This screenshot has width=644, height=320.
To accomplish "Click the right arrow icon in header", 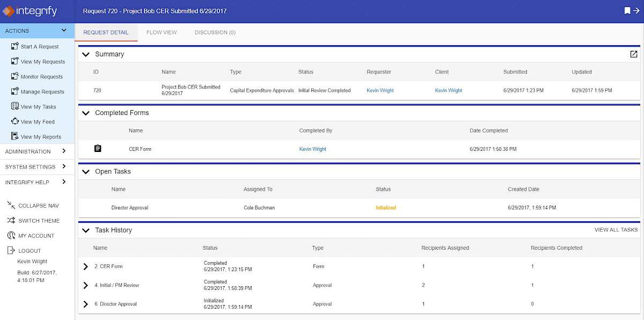I will click(636, 11).
